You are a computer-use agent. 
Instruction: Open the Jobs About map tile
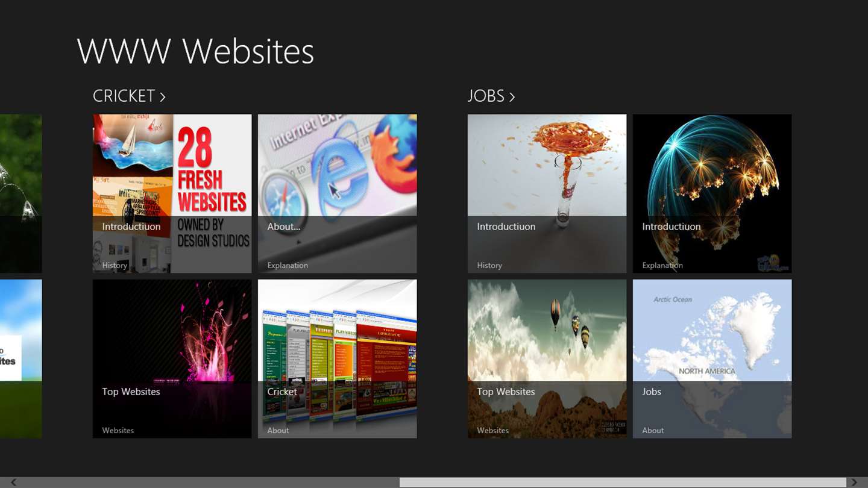point(712,358)
